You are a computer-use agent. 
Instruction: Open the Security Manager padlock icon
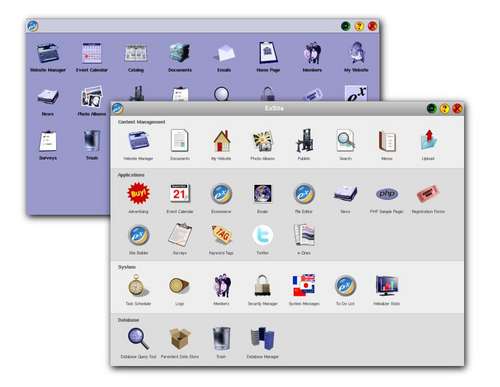tap(263, 286)
